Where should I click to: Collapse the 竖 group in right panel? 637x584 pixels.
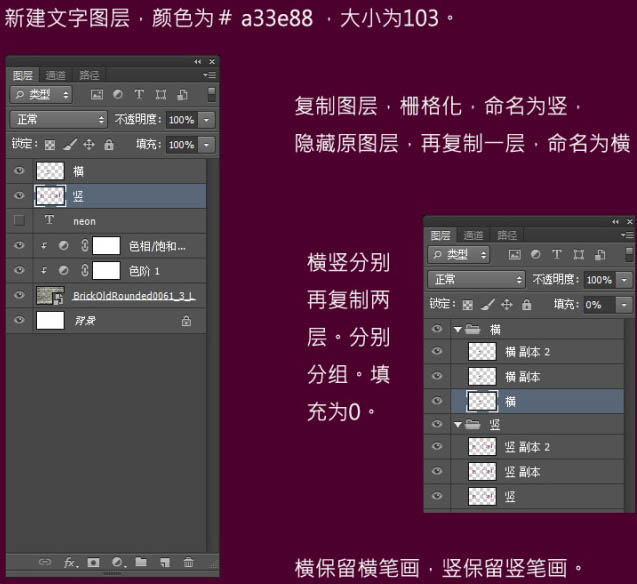click(458, 425)
